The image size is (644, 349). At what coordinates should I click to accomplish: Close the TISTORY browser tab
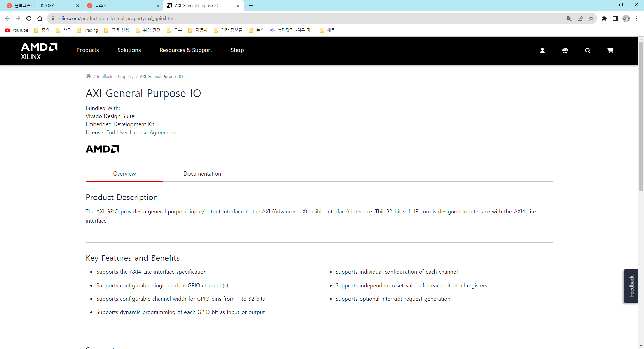78,6
